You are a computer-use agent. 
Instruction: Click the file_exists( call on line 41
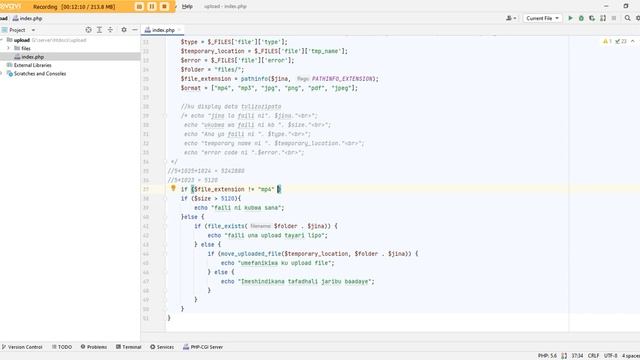tap(226, 226)
